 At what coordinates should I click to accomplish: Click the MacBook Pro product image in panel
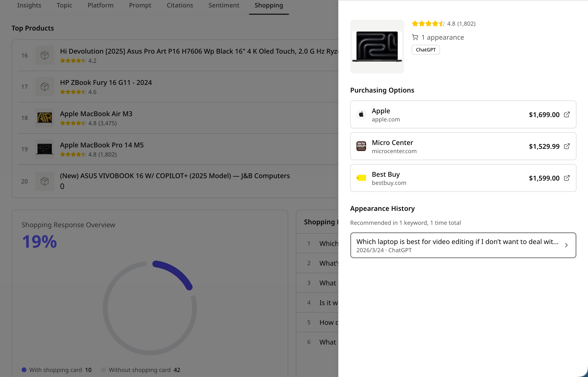click(377, 46)
